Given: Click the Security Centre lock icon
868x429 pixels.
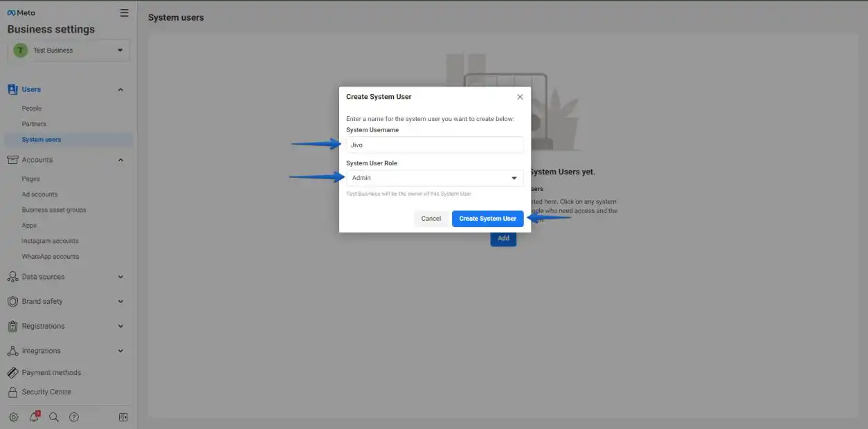Looking at the screenshot, I should click(x=12, y=392).
